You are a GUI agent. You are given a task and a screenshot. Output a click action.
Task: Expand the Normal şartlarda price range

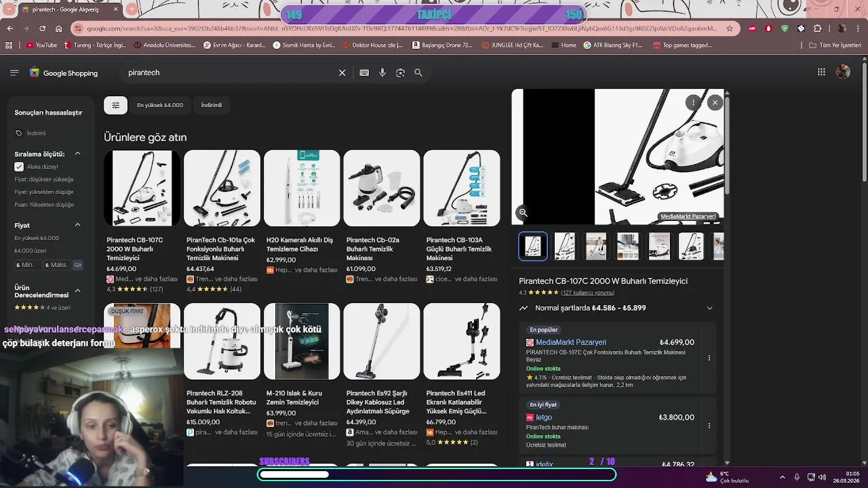(x=709, y=308)
